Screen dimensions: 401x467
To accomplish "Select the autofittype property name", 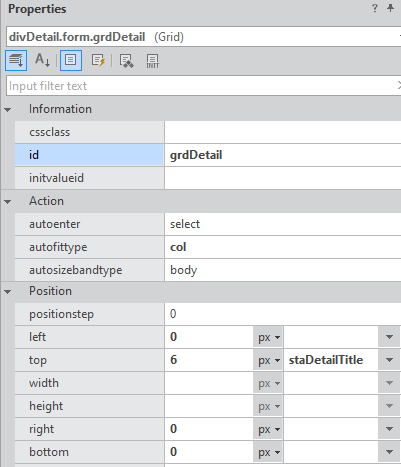I will pyautogui.click(x=89, y=247).
